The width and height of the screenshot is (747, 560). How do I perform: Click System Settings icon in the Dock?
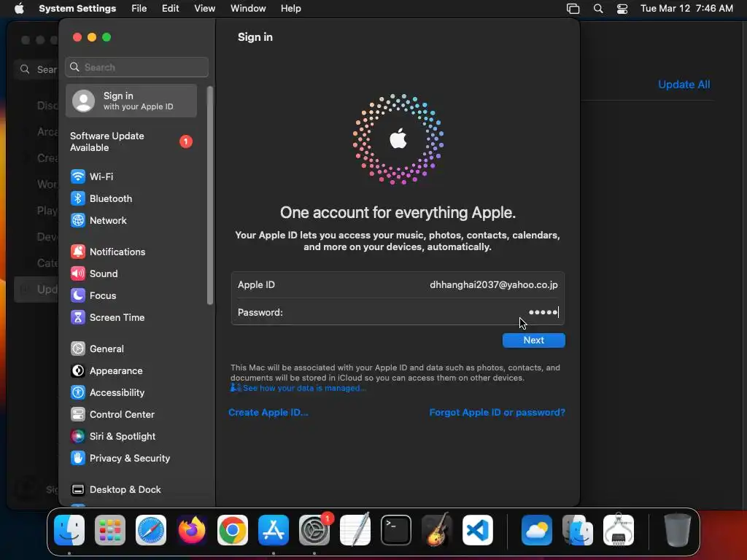[314, 530]
